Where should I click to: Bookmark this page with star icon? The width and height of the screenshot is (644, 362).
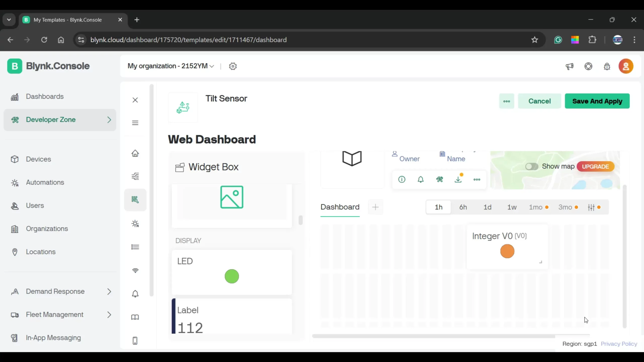coord(535,40)
